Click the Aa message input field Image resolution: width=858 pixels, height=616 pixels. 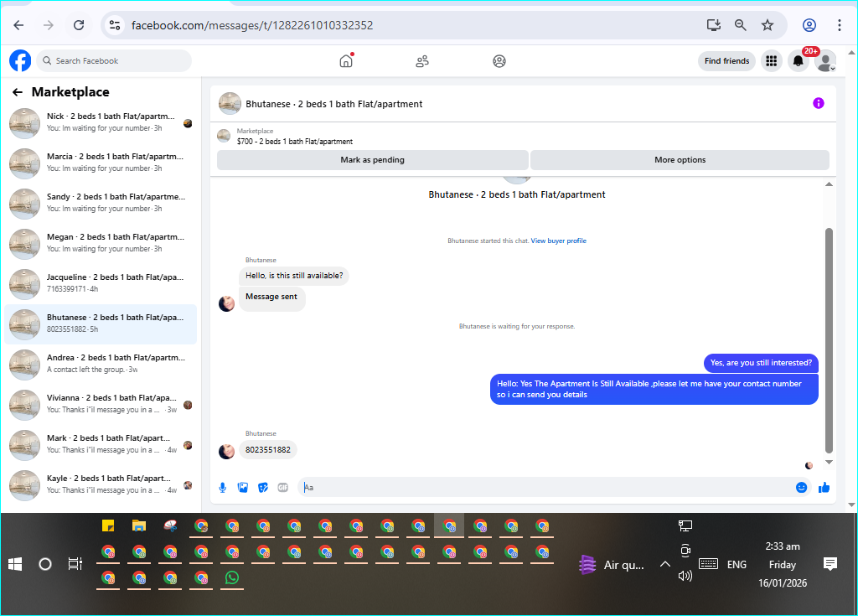[x=545, y=487]
